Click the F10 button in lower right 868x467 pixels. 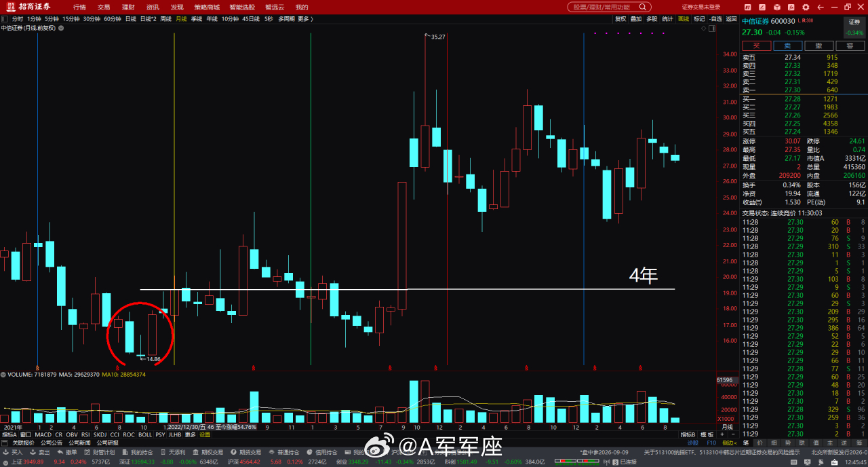coord(711,443)
